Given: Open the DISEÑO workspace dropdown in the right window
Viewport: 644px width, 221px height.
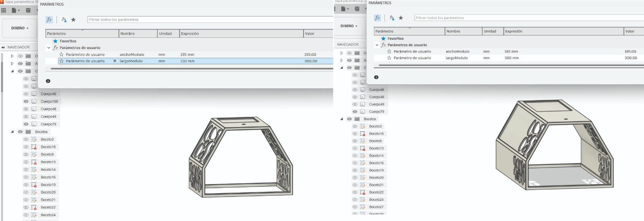Looking at the screenshot, I should pyautogui.click(x=349, y=26).
